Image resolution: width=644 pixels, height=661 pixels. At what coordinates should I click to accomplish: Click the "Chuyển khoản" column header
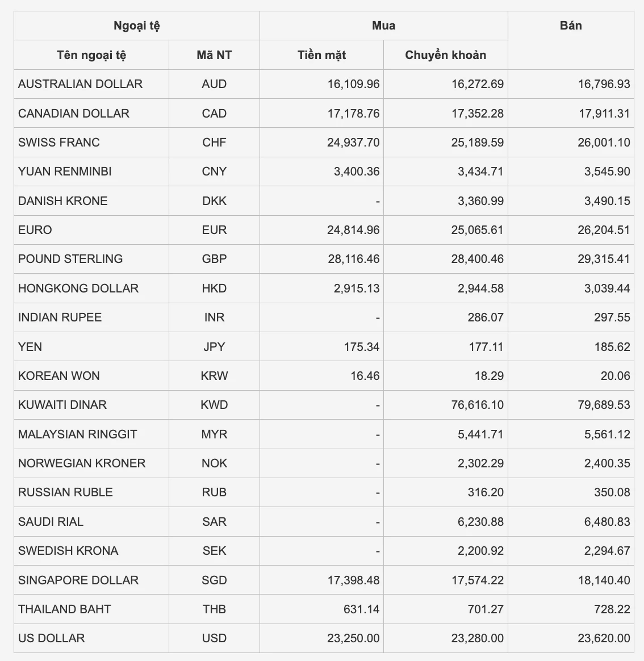click(445, 55)
